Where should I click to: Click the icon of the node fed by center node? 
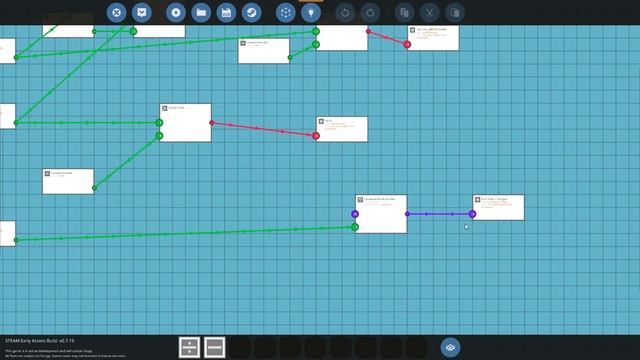[x=321, y=121]
